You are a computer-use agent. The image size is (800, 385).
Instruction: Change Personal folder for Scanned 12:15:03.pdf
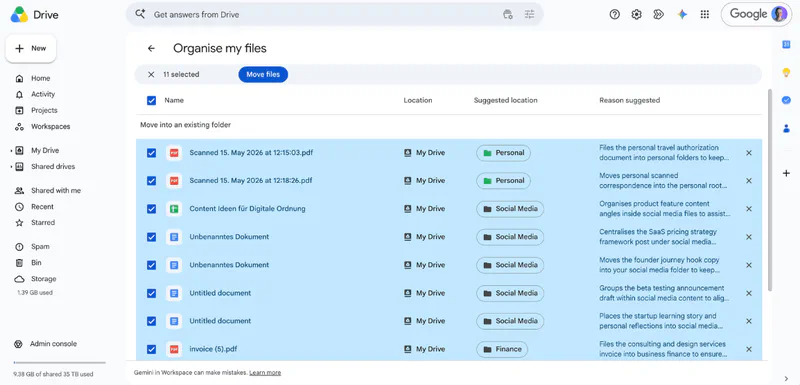pyautogui.click(x=503, y=153)
